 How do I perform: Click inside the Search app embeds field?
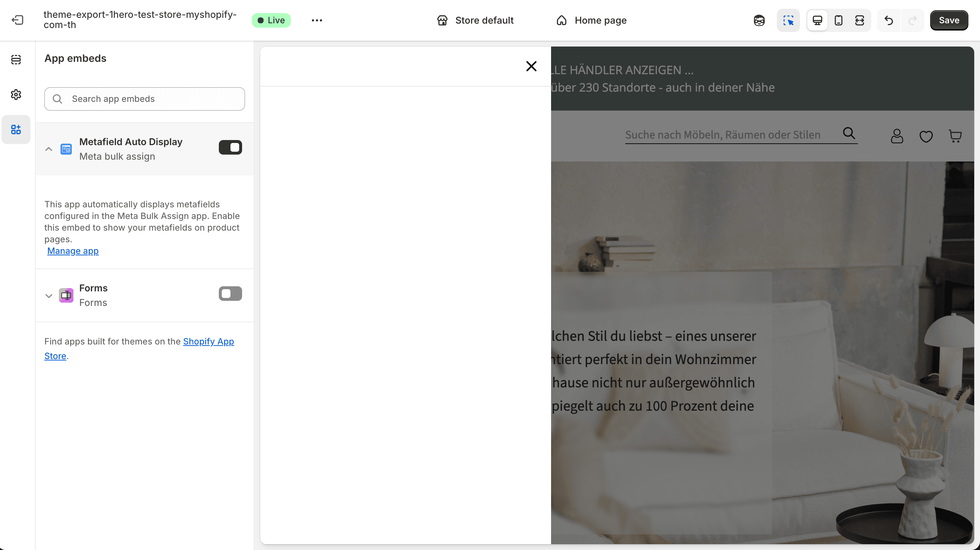144,99
